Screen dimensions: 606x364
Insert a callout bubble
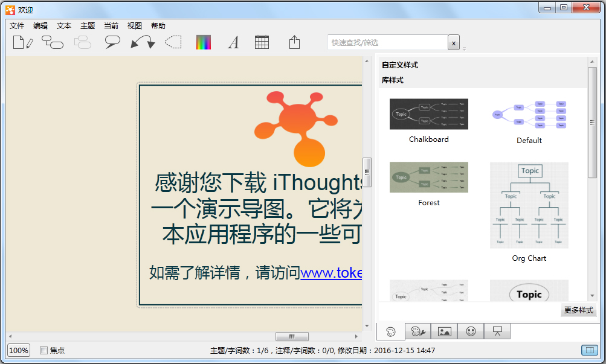(112, 42)
